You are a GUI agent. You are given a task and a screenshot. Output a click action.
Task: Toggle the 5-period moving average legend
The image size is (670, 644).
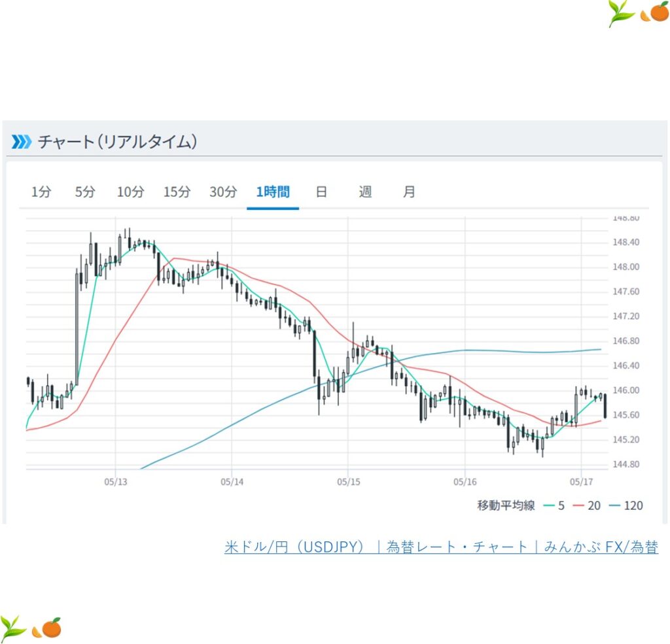(x=554, y=505)
